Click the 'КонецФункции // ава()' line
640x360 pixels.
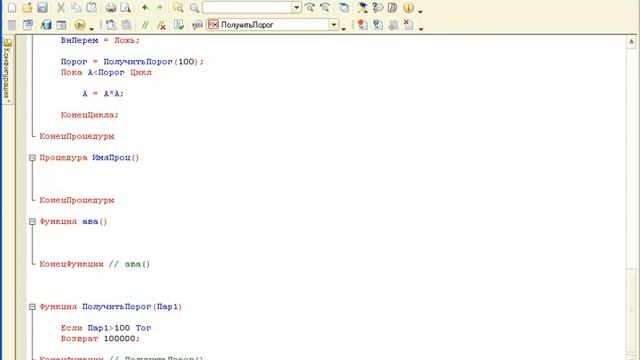(x=95, y=264)
